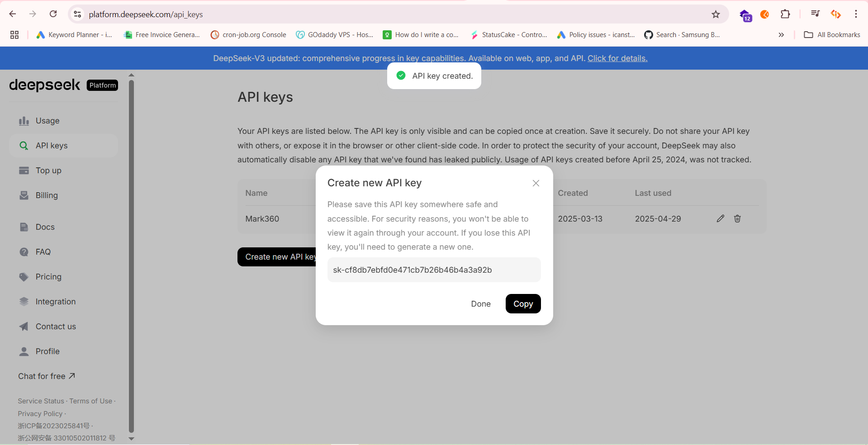The height and width of the screenshot is (445, 868).
Task: Open the Usage sidebar item
Action: tap(63, 121)
